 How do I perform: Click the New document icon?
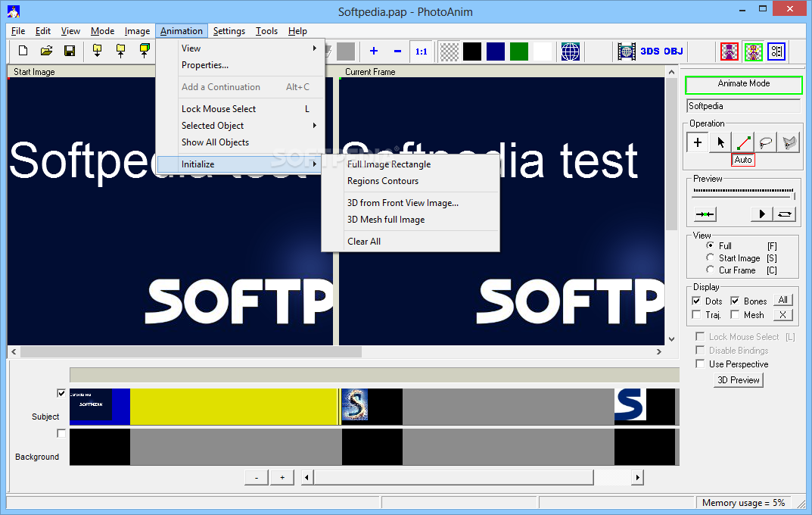(x=23, y=51)
